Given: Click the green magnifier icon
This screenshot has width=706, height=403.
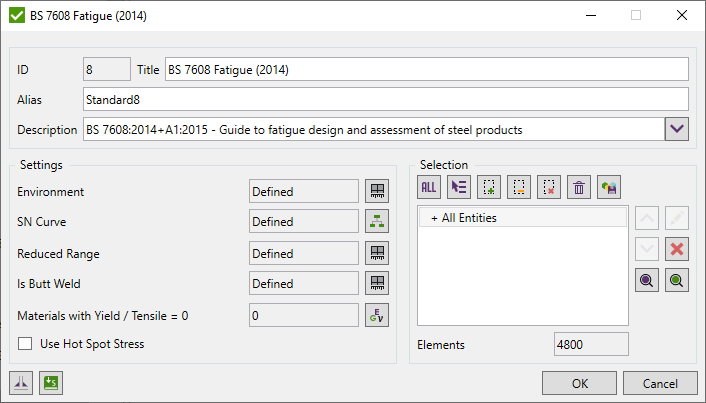Looking at the screenshot, I should click(678, 282).
